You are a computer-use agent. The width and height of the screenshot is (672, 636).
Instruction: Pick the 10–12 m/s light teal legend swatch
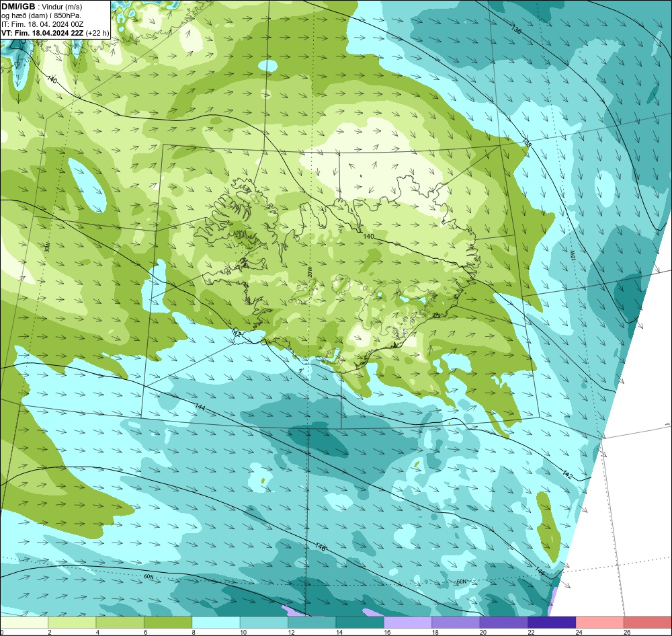pyautogui.click(x=264, y=622)
